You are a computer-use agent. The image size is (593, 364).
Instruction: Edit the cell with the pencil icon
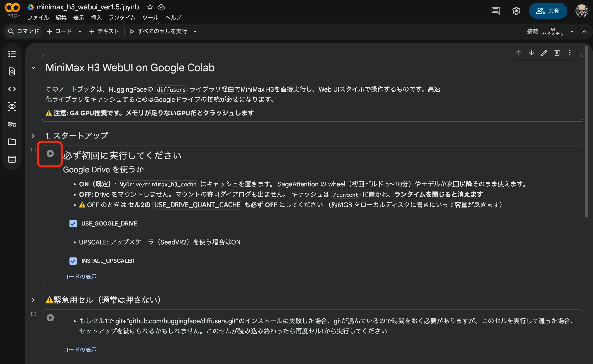[544, 52]
